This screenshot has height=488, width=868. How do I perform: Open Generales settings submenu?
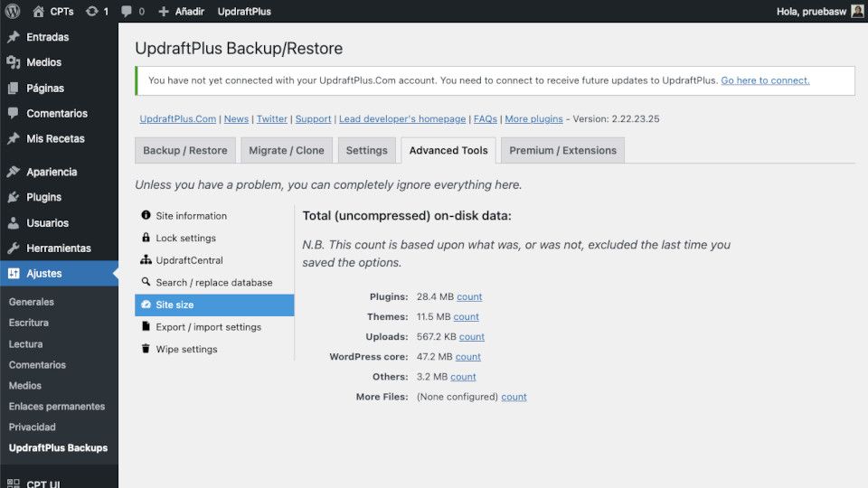coord(32,302)
